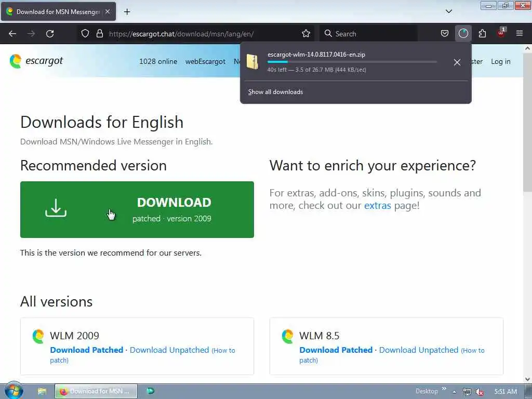Click the download progress bar in the panel

352,62
